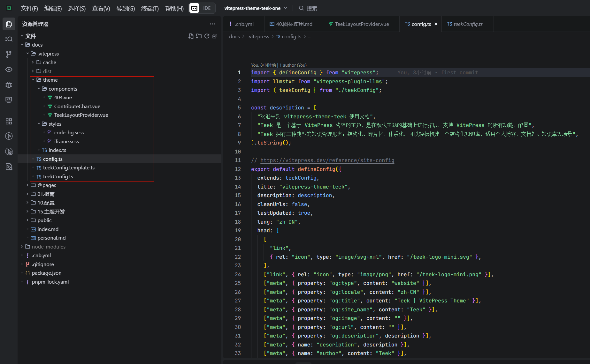Close the config.ts editor tab
Screen dimensions: 590x364
(x=436, y=24)
